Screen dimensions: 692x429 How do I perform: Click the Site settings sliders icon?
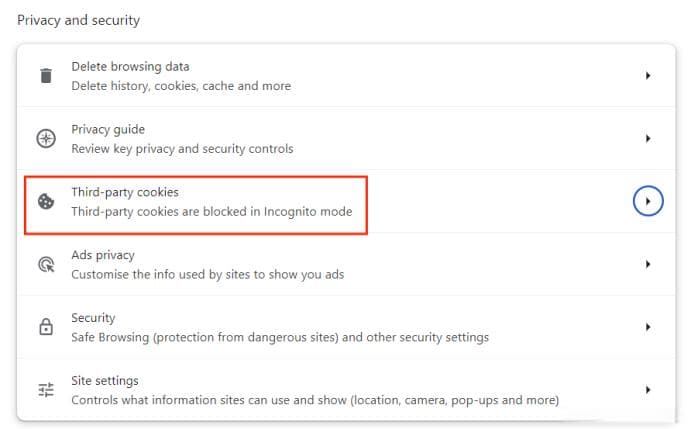click(x=46, y=390)
